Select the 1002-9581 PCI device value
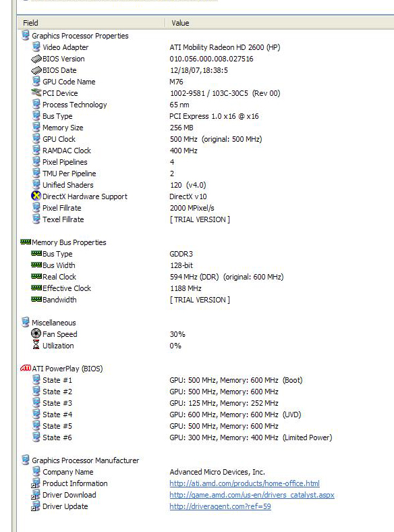This screenshot has height=532, width=394. (225, 93)
